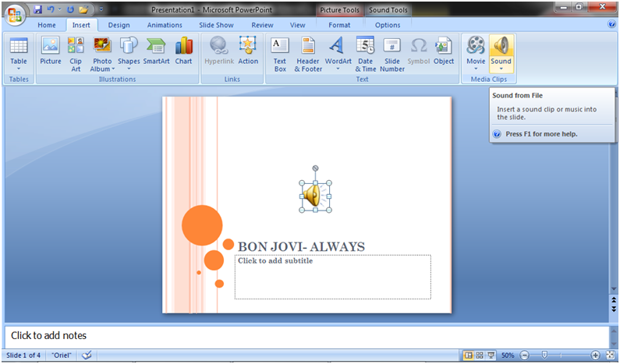Go to previous slide double arrow

pyautogui.click(x=614, y=300)
